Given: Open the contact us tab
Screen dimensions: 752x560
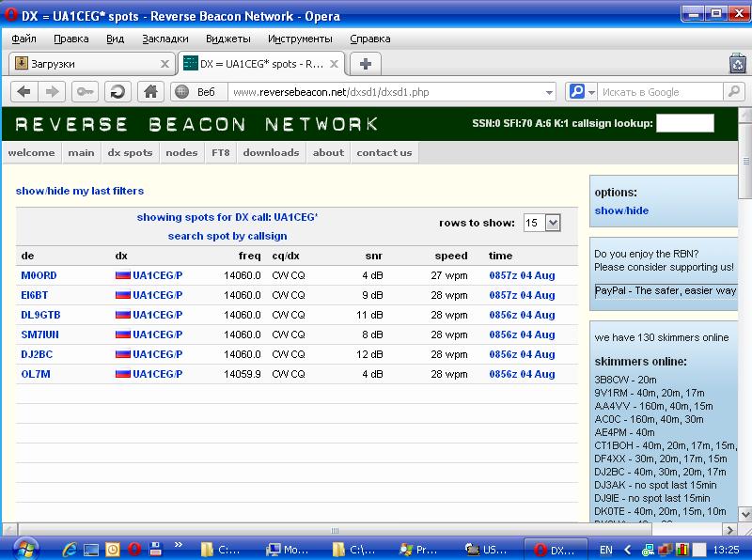Looking at the screenshot, I should tap(384, 153).
